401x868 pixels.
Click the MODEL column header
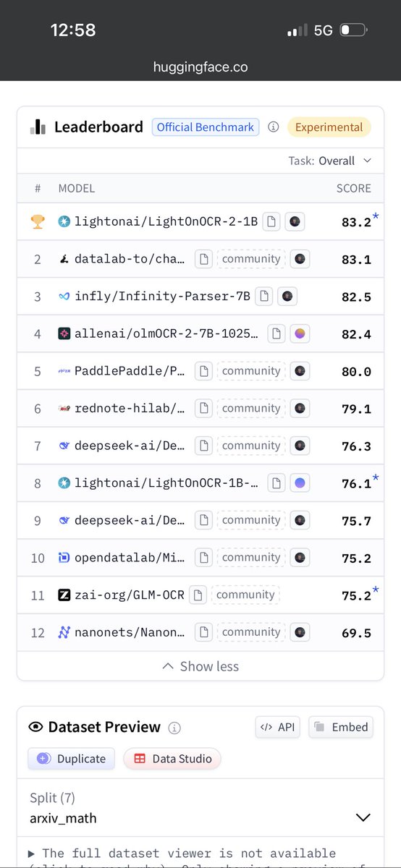77,188
